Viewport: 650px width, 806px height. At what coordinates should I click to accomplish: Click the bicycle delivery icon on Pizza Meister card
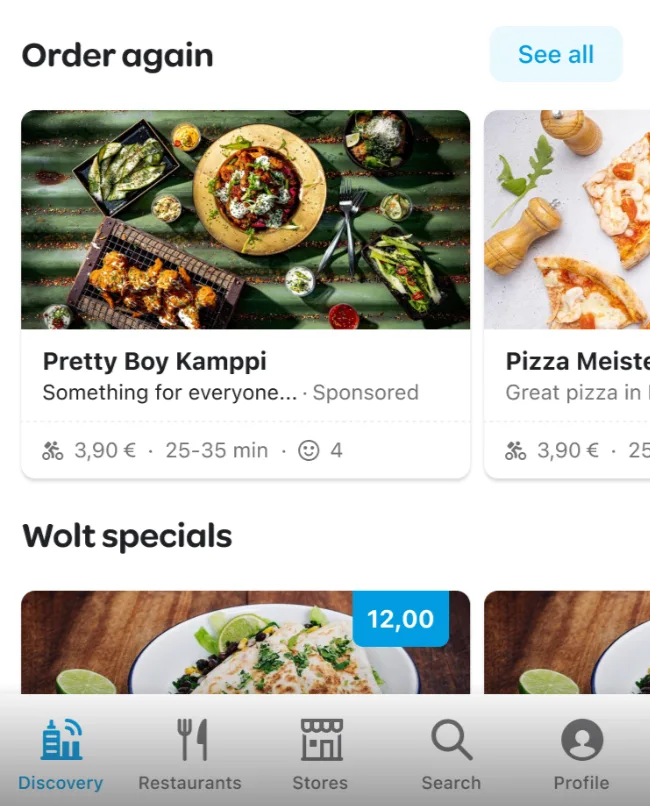pos(516,450)
